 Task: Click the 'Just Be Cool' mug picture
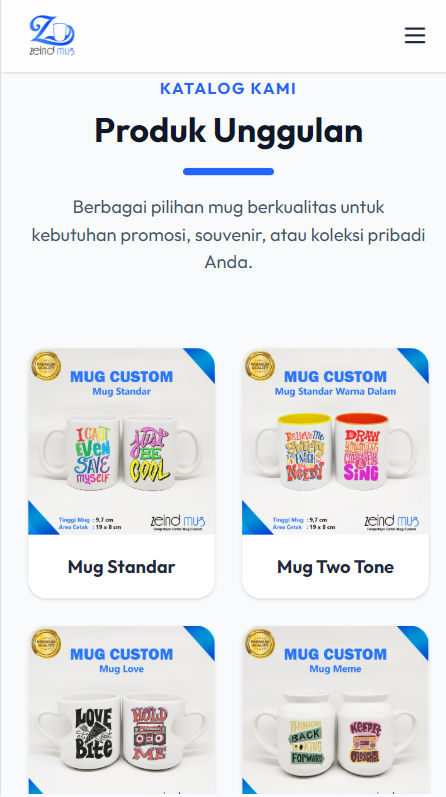[x=160, y=452]
